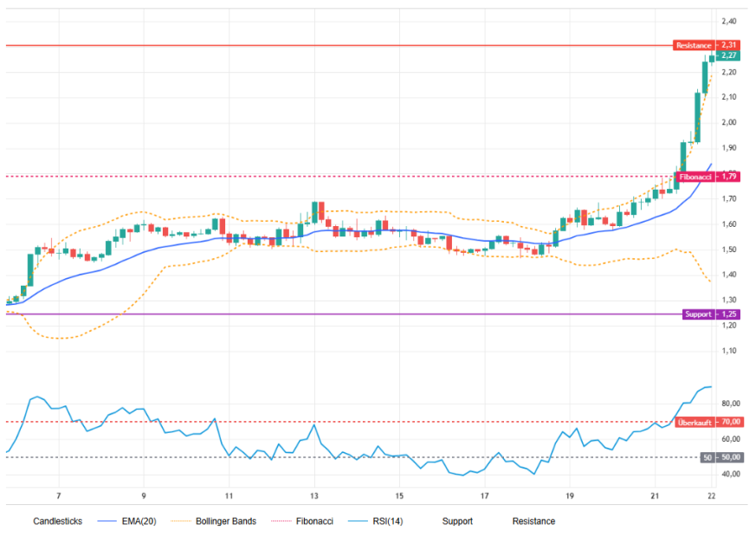Click the 40,00 RSI axis value
The height and width of the screenshot is (537, 756).
pyautogui.click(x=730, y=475)
